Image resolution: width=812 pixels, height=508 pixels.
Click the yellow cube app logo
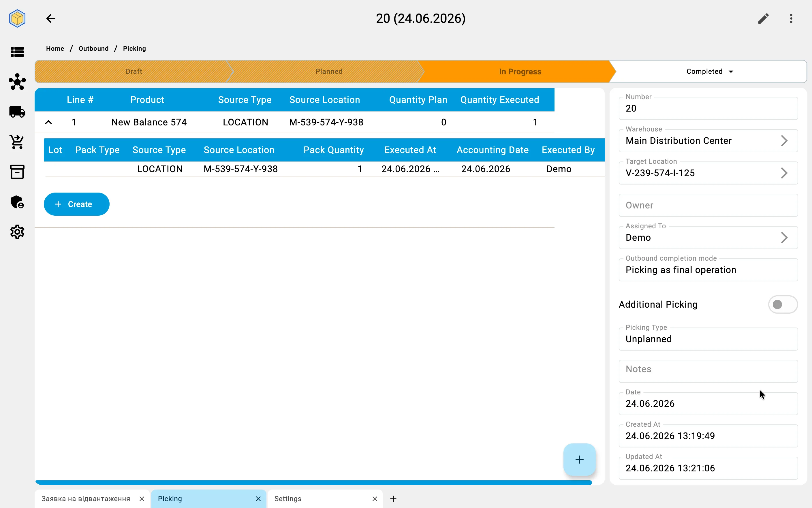pos(17,18)
